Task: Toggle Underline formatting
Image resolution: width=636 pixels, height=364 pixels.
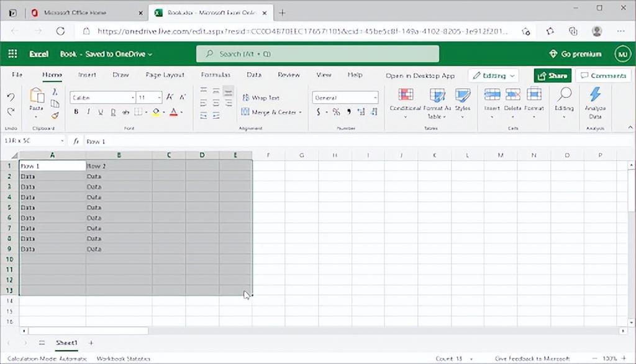Action: tap(101, 112)
